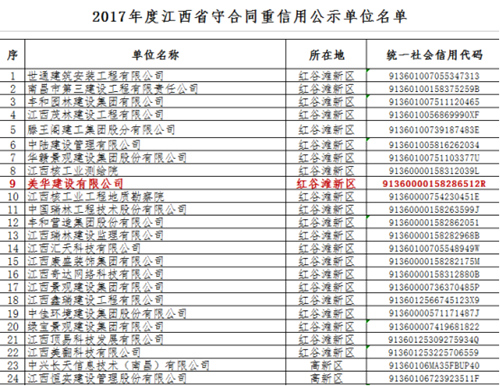Click credit code 91360100705534731 3 in row 1
500x386 pixels.
click(433, 76)
